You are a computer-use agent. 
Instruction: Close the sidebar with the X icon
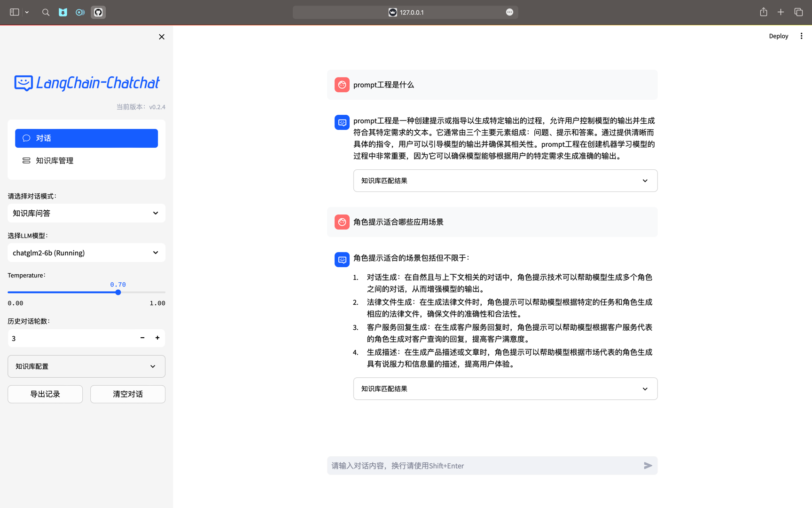click(x=162, y=37)
